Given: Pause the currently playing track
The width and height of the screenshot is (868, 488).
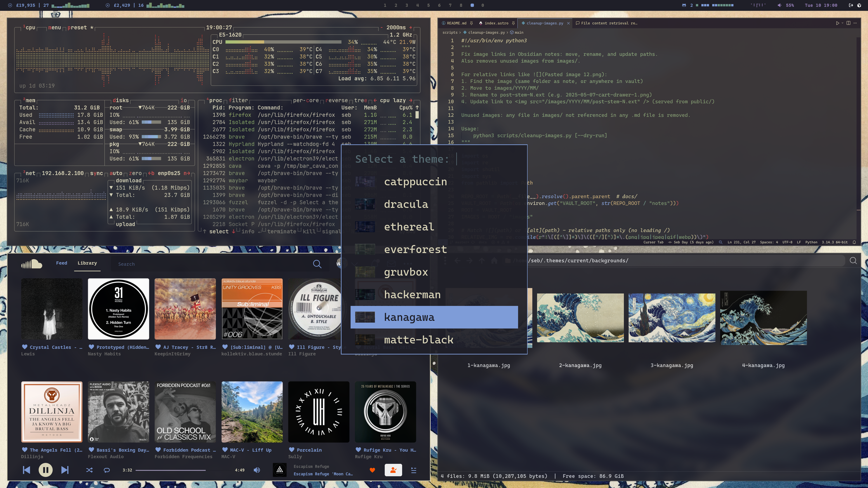Looking at the screenshot, I should 45,470.
